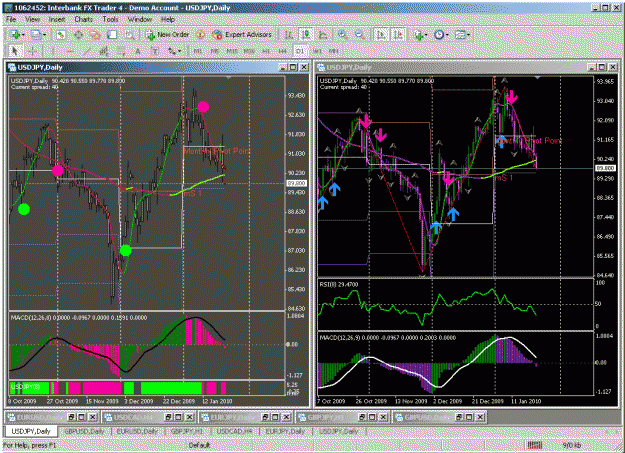Open the Profiles dropdown
The height and width of the screenshot is (453, 625).
coord(39,35)
